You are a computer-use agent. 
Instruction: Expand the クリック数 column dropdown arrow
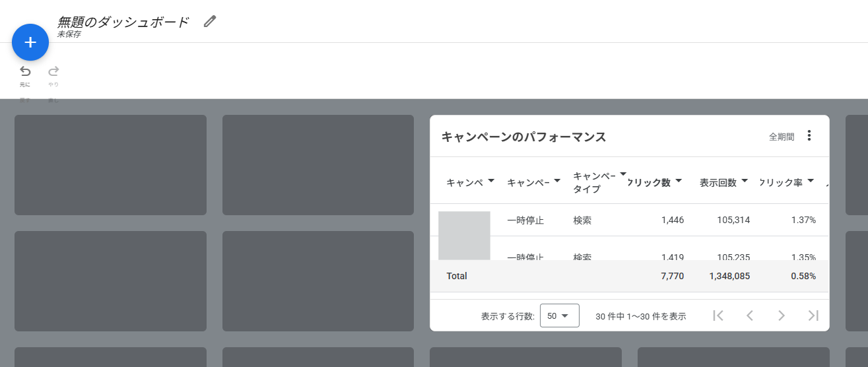tap(679, 181)
